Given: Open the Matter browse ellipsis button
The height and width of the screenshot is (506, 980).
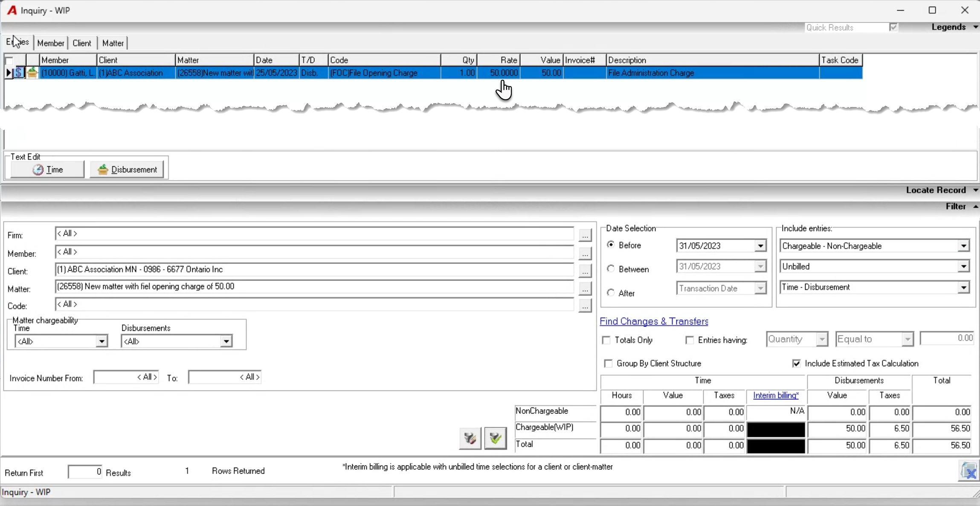Looking at the screenshot, I should (x=585, y=289).
